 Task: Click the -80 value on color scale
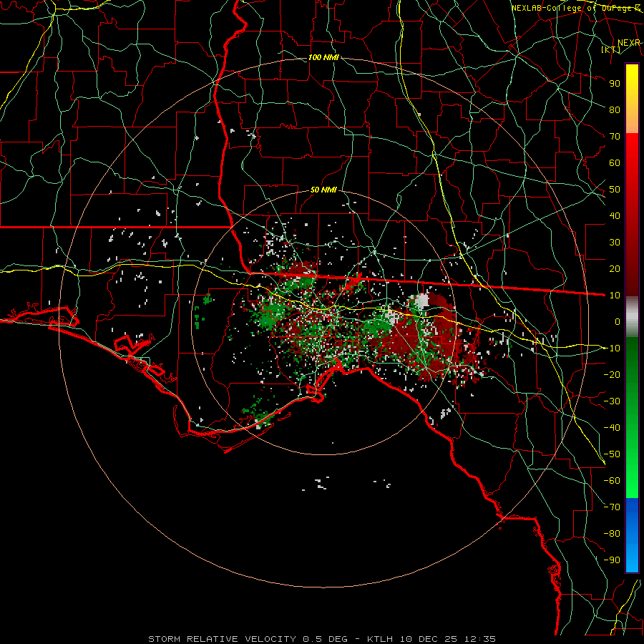[612, 534]
